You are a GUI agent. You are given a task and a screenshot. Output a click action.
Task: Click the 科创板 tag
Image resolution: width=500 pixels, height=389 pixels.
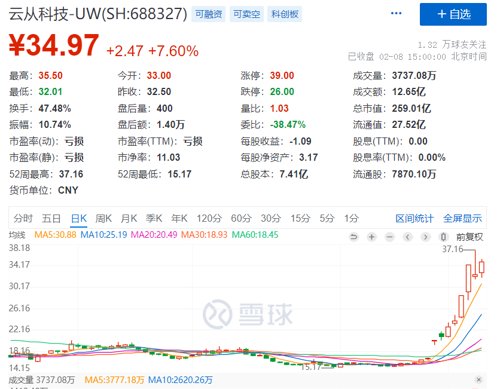(285, 14)
